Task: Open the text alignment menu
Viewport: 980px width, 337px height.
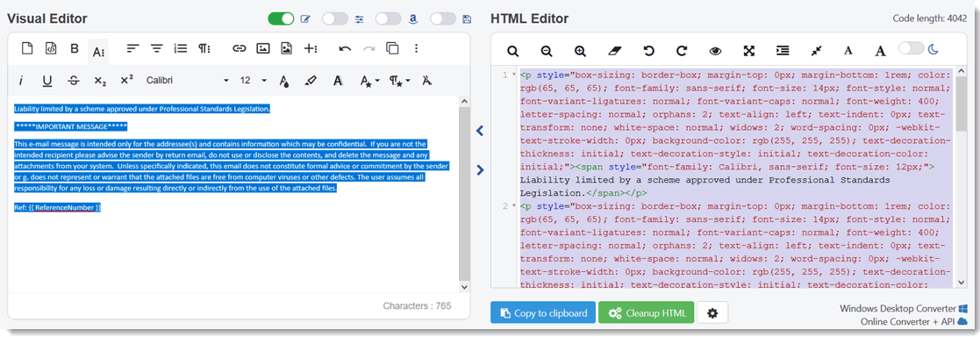Action: 132,48
